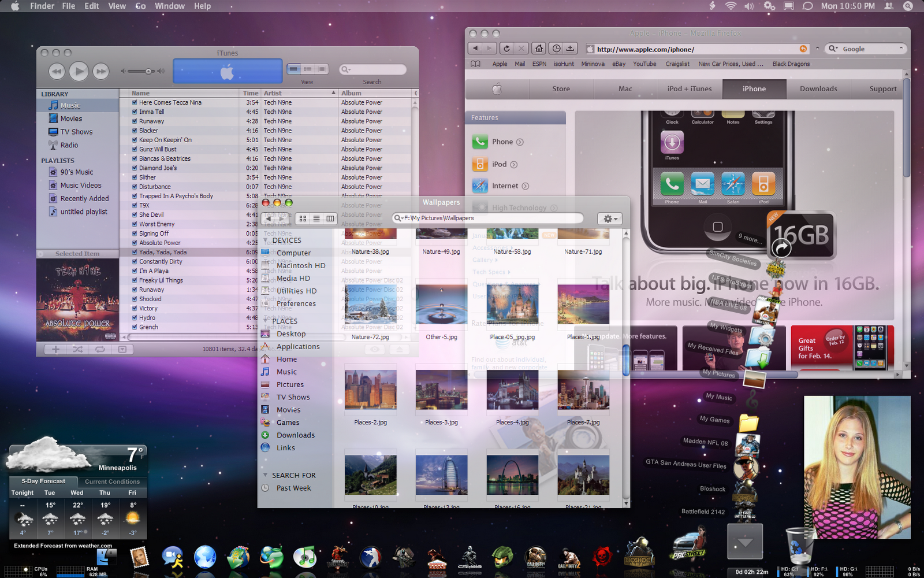This screenshot has height=578, width=924.
Task: Click the Phone feature icon on Apple's iPhone page
Action: point(480,142)
